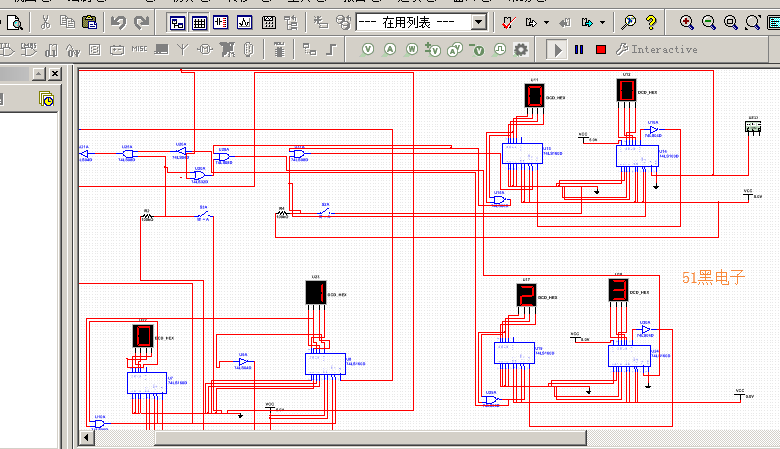Open print preview
The height and width of the screenshot is (449, 780).
(15, 22)
